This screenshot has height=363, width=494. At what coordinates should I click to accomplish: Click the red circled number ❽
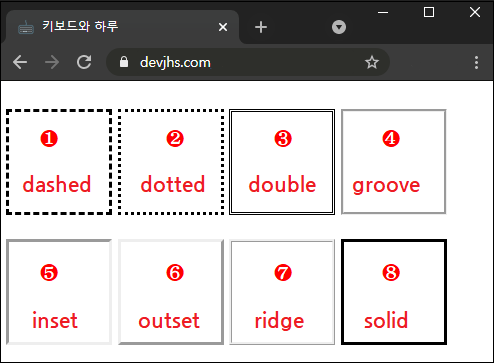point(391,272)
